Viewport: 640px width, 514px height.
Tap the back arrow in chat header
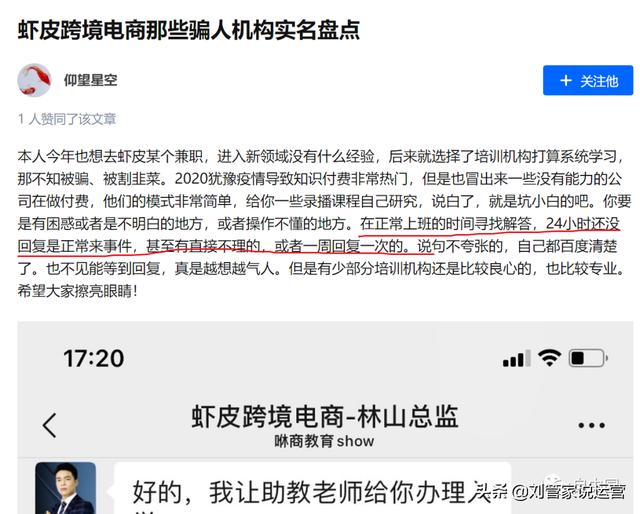point(49,425)
